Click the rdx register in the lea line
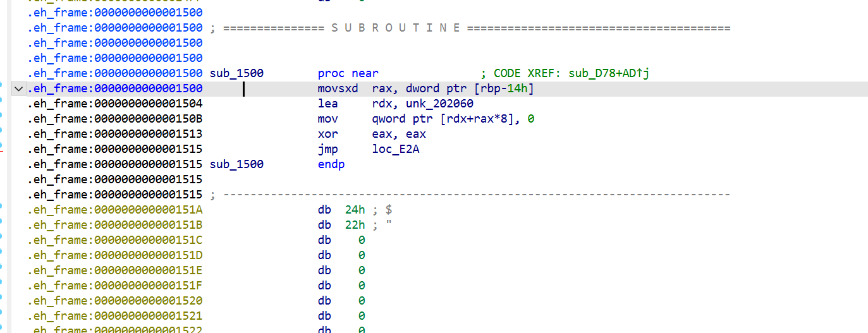868x333 pixels. pyautogui.click(x=382, y=104)
